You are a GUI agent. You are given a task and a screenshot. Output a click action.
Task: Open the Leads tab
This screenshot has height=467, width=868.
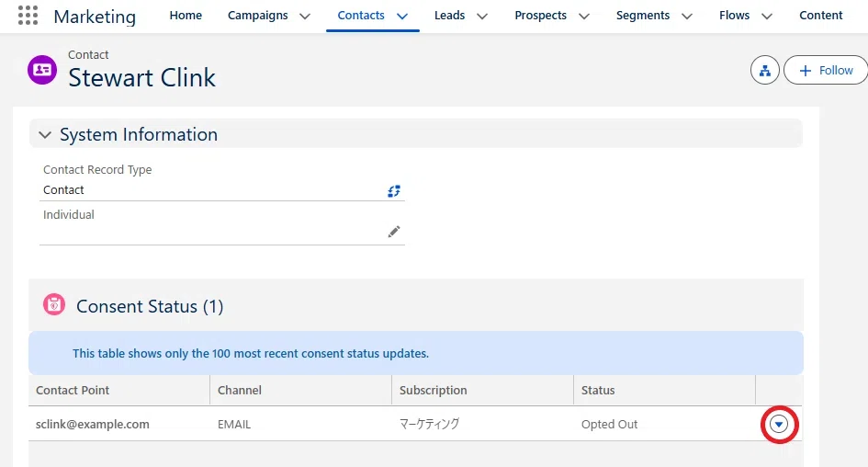449,16
